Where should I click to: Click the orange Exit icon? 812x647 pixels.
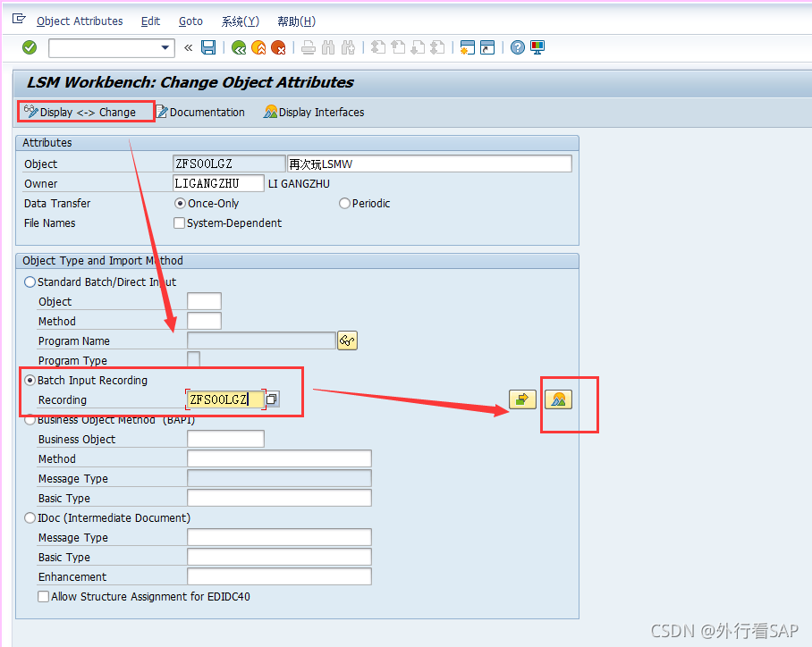tap(258, 48)
